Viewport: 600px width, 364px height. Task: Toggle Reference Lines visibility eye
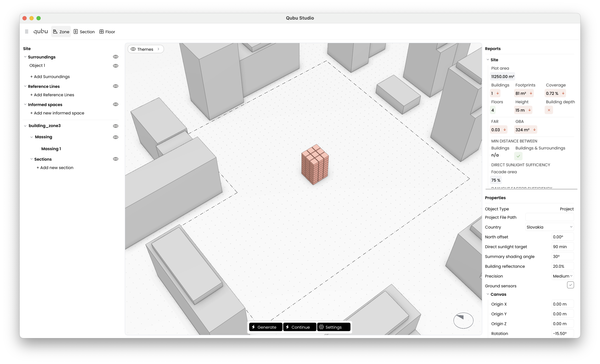(116, 86)
